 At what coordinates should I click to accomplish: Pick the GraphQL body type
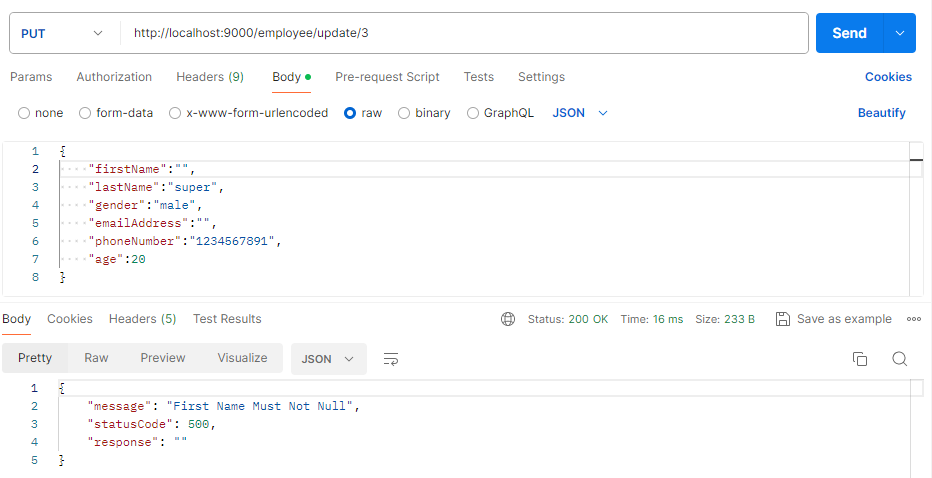[x=473, y=113]
